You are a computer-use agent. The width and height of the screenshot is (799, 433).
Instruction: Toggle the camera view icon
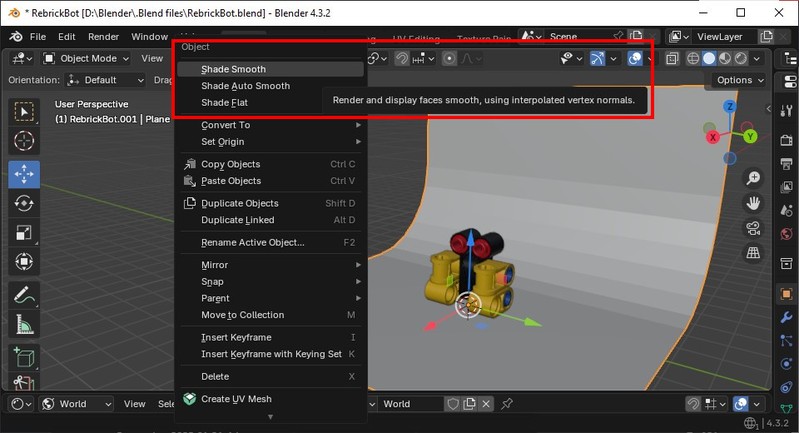753,229
